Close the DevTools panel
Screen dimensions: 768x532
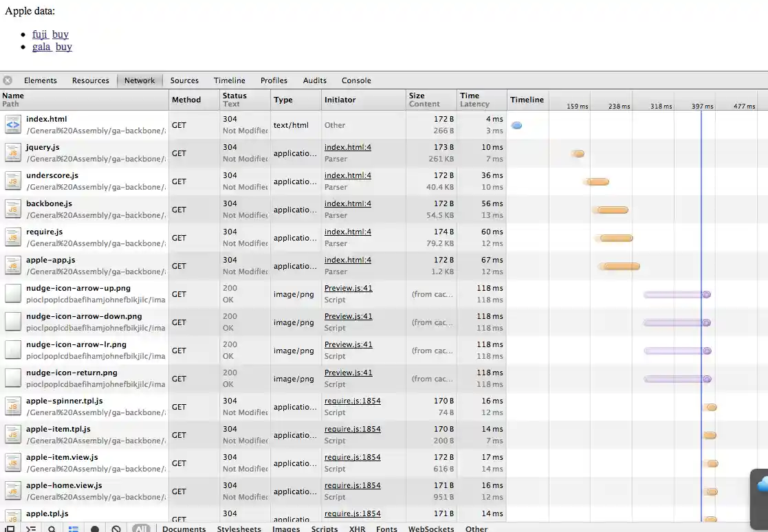(x=8, y=80)
